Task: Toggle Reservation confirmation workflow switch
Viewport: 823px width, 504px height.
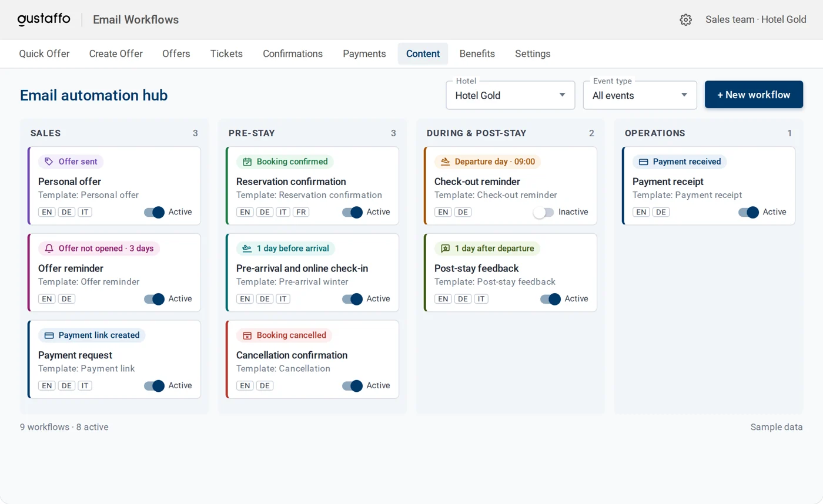Action: point(352,212)
